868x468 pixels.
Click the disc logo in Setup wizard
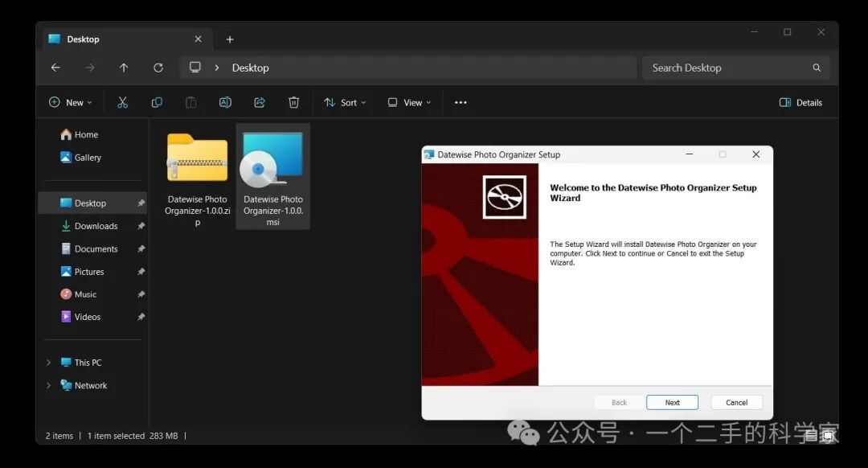click(x=504, y=197)
